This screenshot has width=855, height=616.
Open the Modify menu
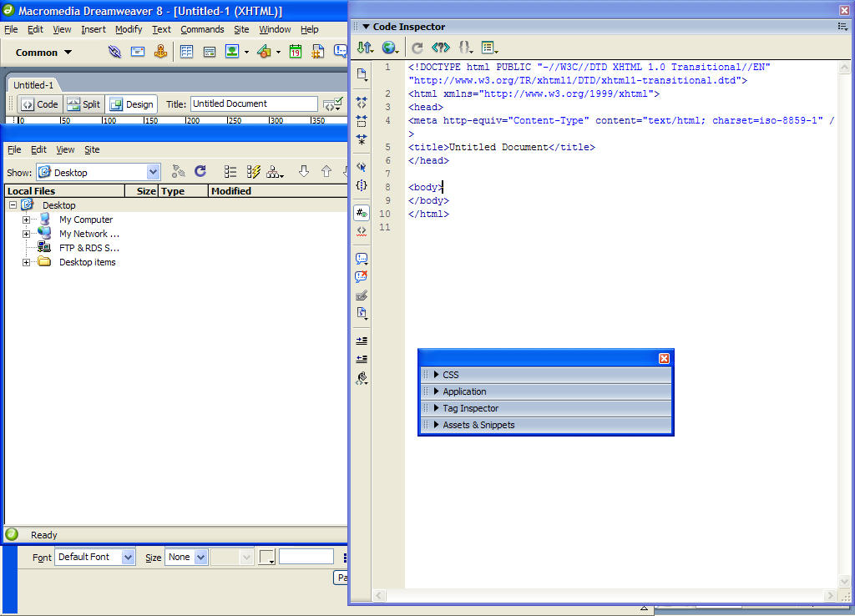click(129, 29)
